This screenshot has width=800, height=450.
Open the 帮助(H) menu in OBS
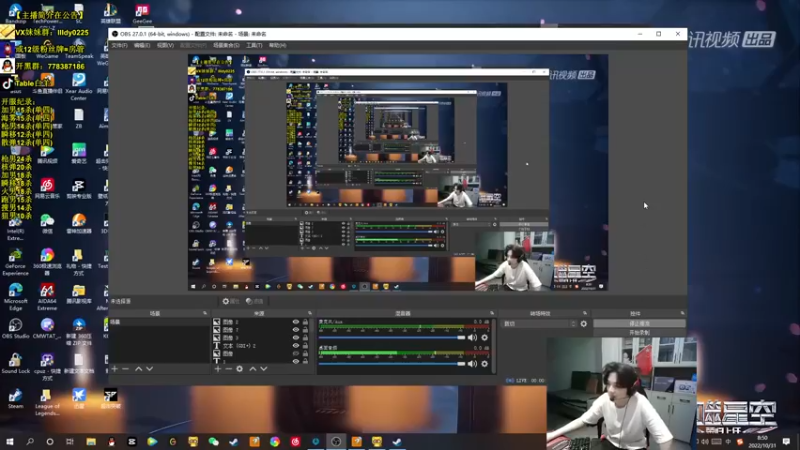[x=278, y=45]
